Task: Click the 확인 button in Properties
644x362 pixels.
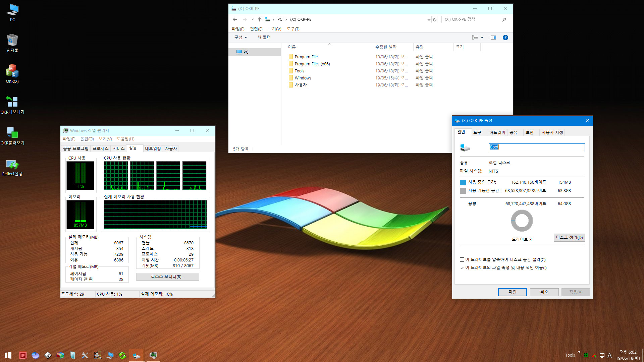Action: click(x=513, y=292)
